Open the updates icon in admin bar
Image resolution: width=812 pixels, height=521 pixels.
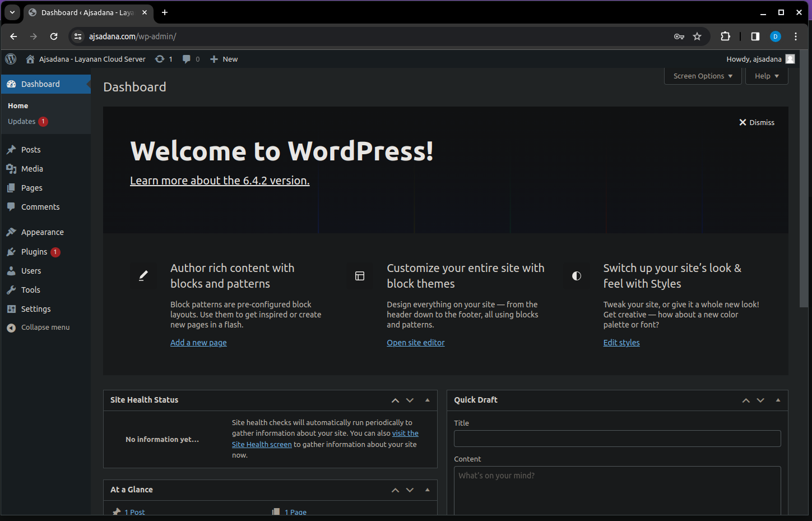[160, 59]
